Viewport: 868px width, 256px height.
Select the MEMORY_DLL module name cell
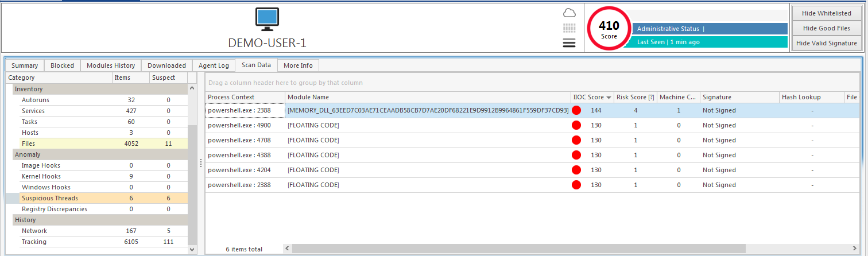pos(428,110)
